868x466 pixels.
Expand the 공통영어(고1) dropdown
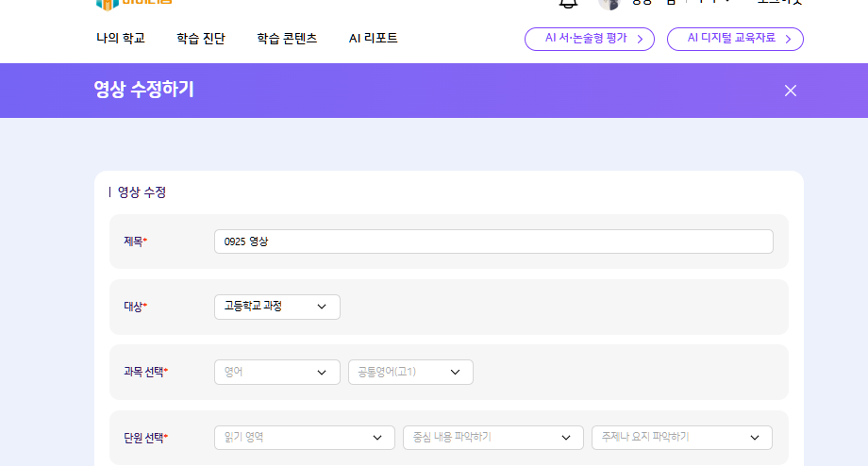tap(410, 372)
